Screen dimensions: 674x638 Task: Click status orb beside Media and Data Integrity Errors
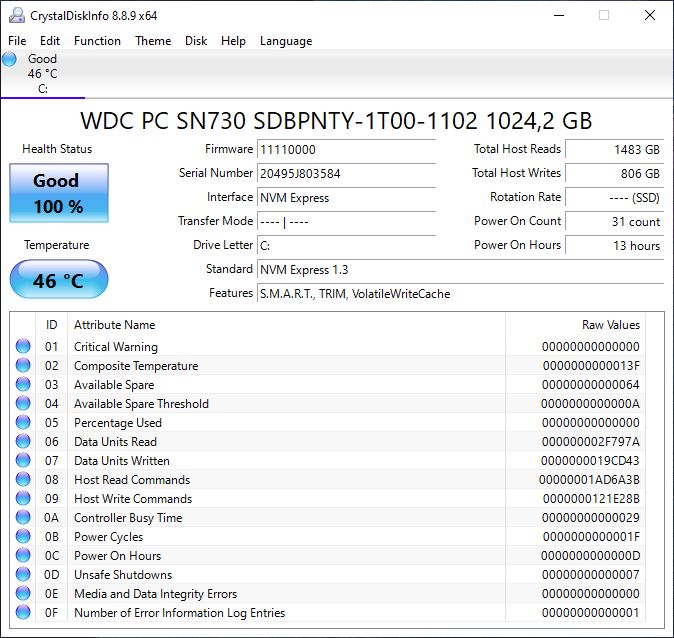tap(23, 593)
